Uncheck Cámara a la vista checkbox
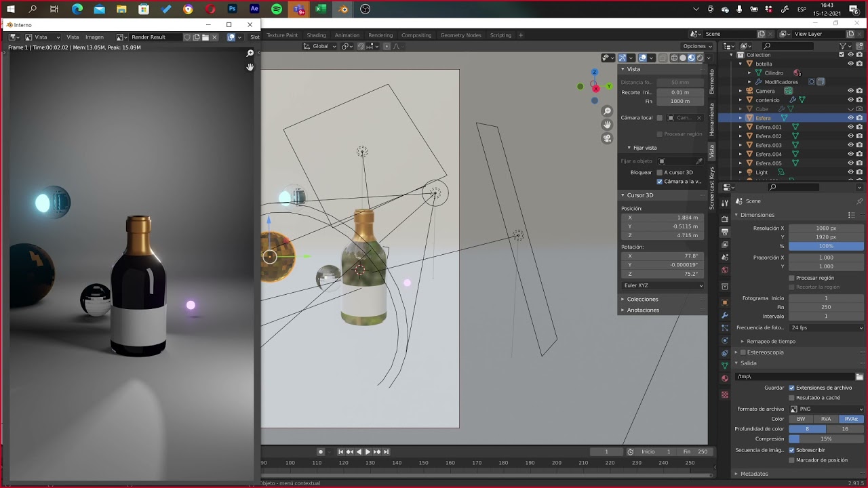This screenshot has width=868, height=488. 659,182
